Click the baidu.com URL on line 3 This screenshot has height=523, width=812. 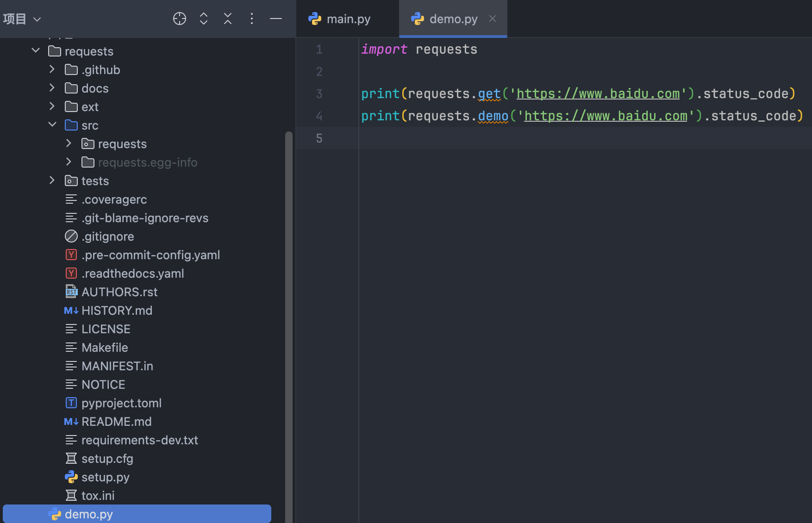pos(598,94)
